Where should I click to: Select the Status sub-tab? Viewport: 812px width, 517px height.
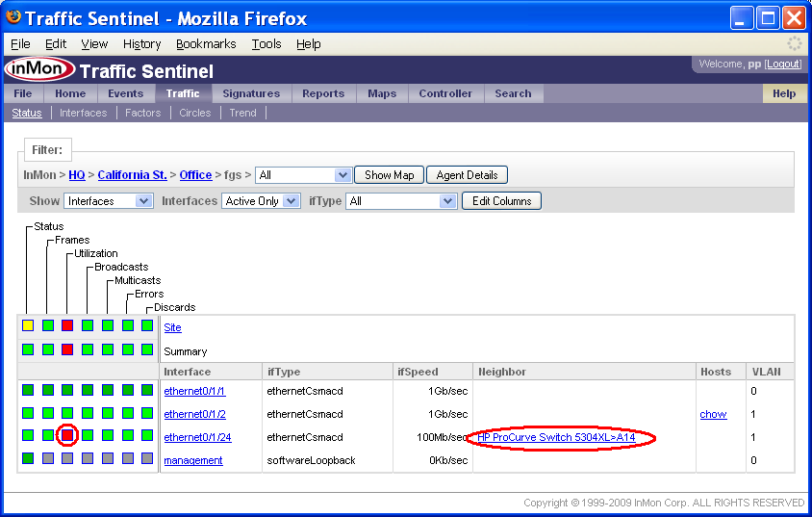(x=27, y=113)
